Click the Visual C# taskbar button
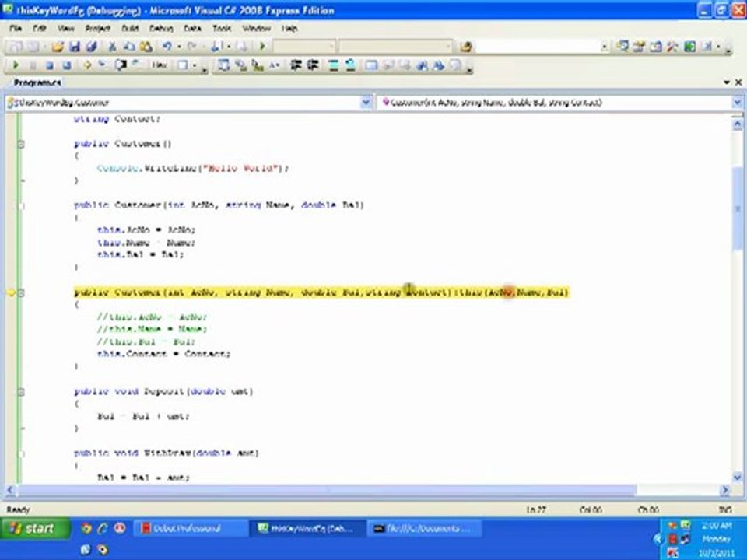The image size is (747, 560). tap(308, 529)
